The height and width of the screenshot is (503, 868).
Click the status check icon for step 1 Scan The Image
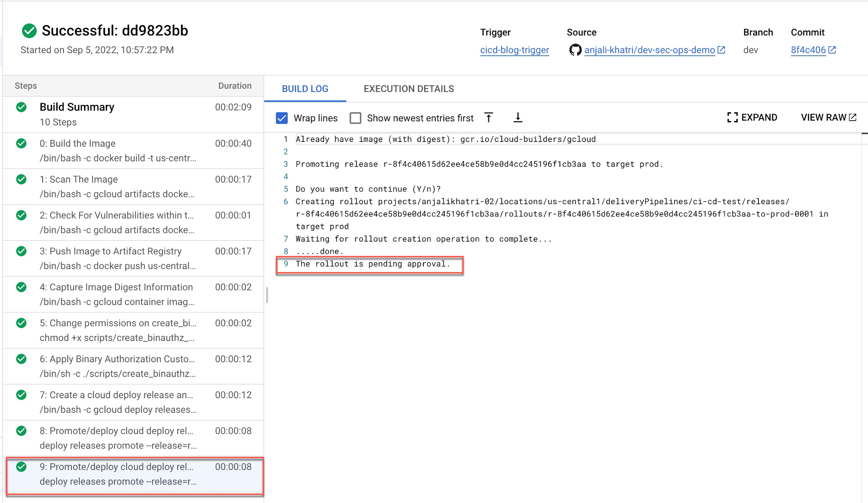21,179
